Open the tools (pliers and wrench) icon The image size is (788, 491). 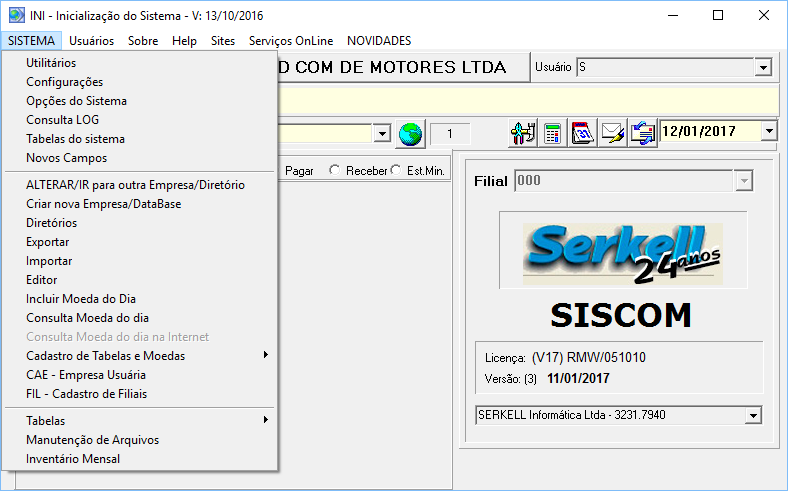click(x=523, y=133)
